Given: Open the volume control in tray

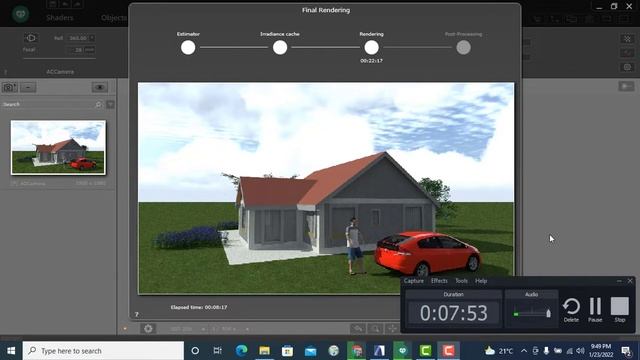Looking at the screenshot, I should tap(580, 351).
